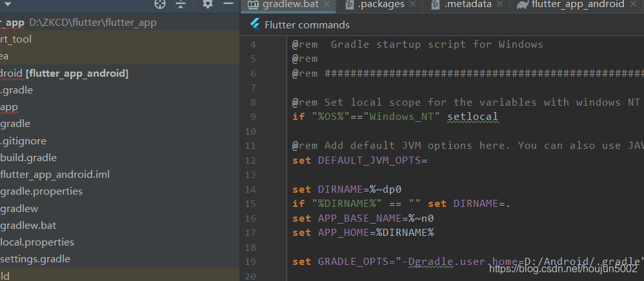Click the file icon on .packages tab
Viewport: 644px width, 281px height.
tap(350, 5)
